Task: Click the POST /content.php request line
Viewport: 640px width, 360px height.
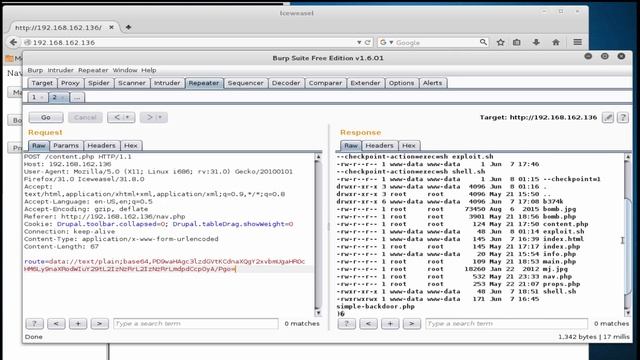Action: 78,157
